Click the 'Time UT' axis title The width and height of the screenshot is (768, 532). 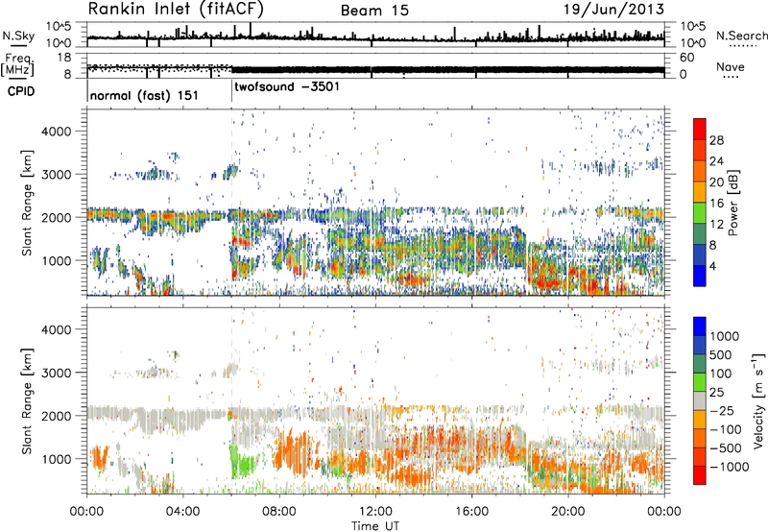tap(375, 526)
